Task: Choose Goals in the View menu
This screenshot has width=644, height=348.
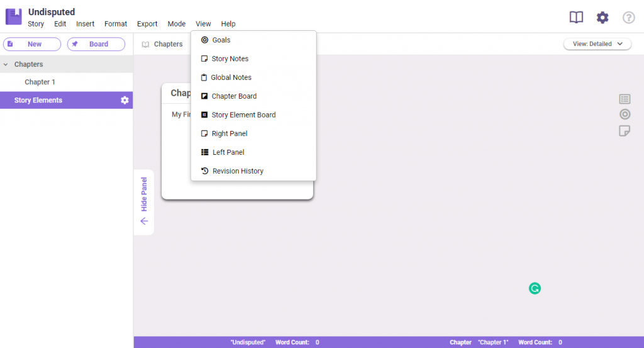Action: [x=221, y=40]
